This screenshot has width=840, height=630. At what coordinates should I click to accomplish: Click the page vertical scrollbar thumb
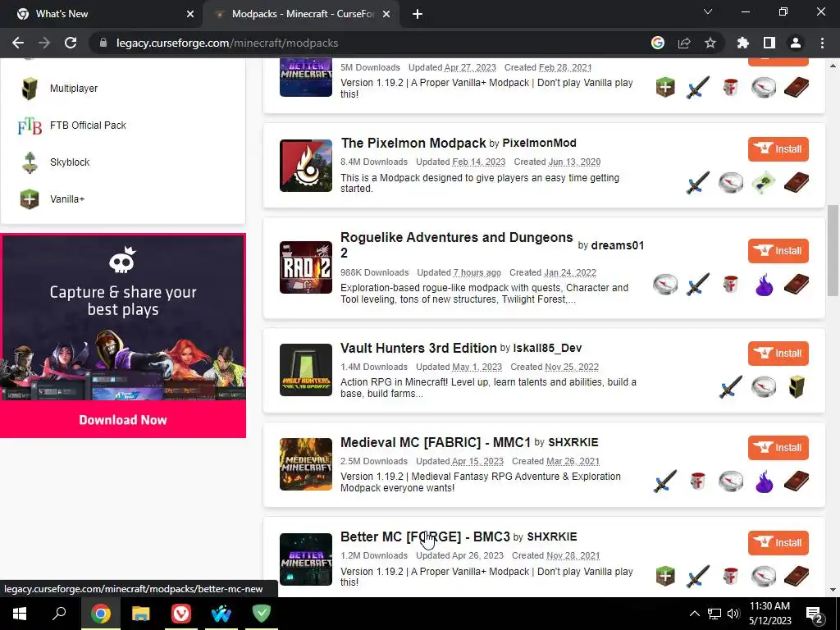832,250
